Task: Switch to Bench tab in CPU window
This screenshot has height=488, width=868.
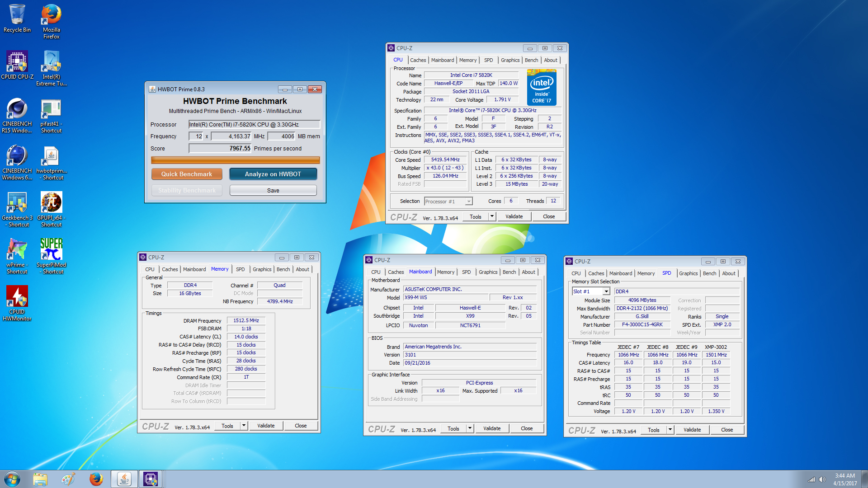Action: point(531,60)
